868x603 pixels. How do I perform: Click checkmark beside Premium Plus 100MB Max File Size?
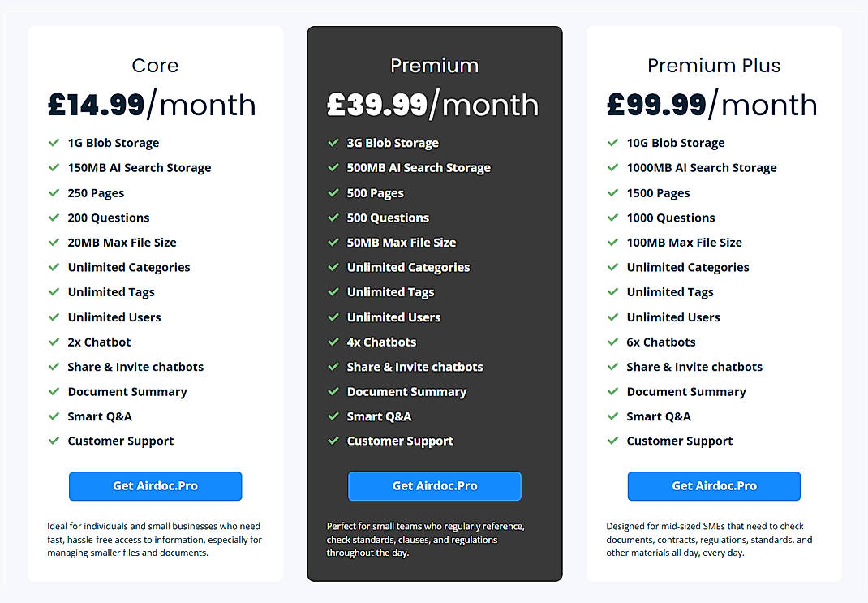click(x=612, y=243)
